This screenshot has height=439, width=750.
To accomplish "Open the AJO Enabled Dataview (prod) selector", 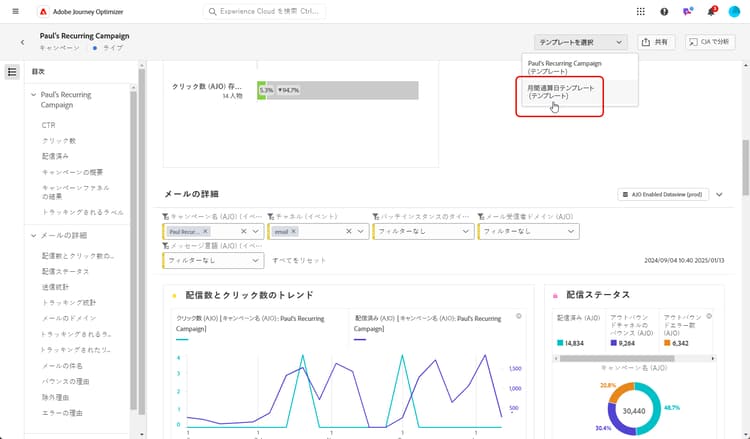I will (x=663, y=195).
